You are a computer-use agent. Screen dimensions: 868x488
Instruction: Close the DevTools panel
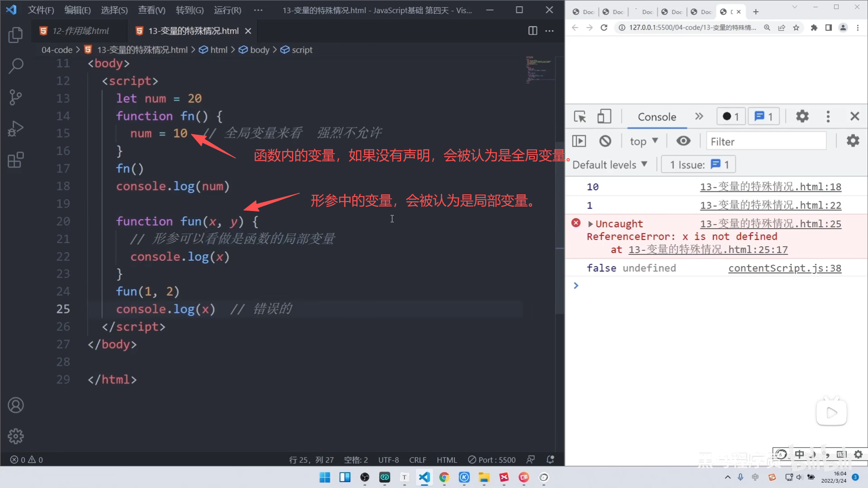854,117
